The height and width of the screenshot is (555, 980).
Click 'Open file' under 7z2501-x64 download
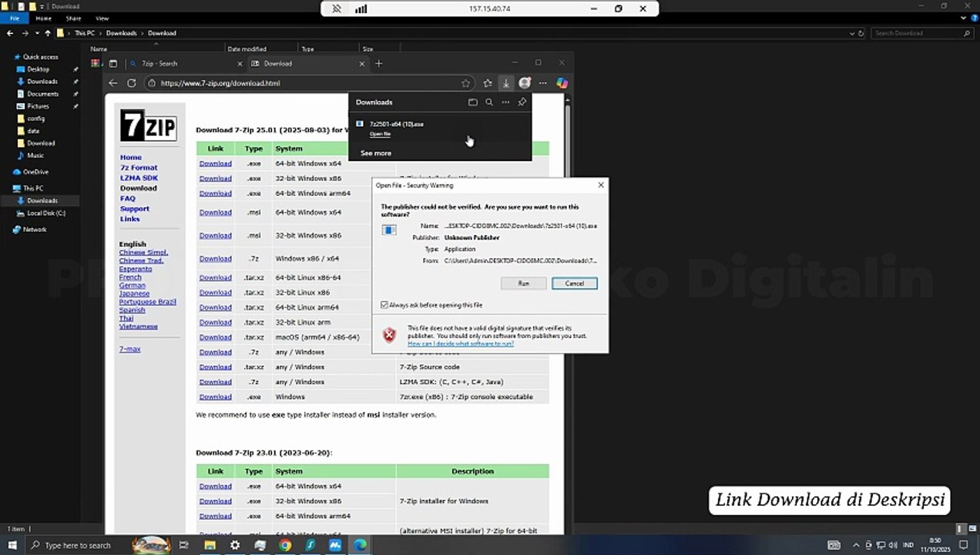[380, 134]
